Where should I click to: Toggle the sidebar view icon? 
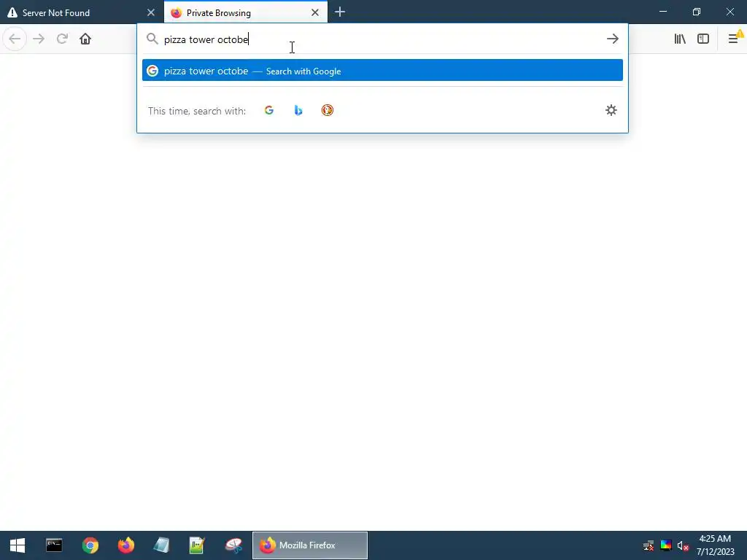tap(703, 39)
